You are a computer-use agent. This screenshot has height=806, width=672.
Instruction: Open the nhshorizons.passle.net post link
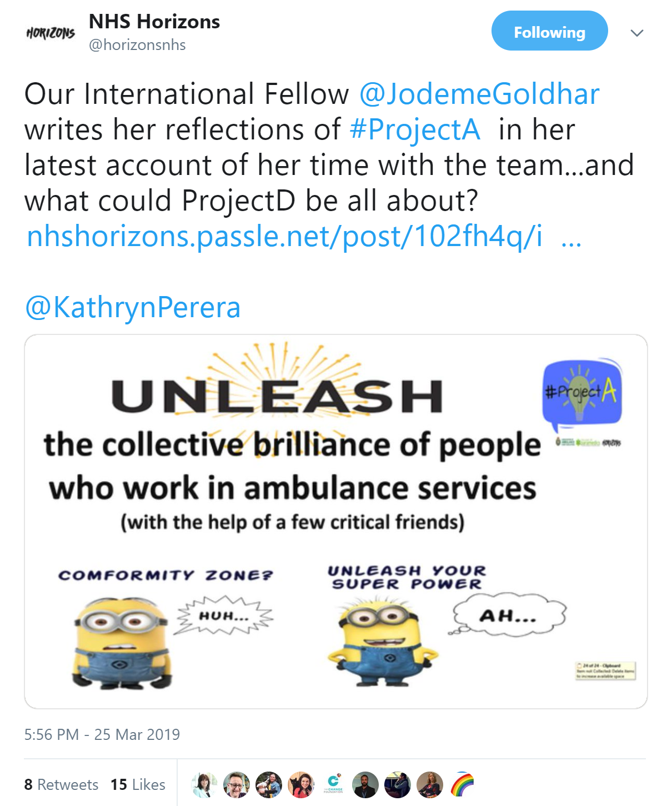[285, 236]
